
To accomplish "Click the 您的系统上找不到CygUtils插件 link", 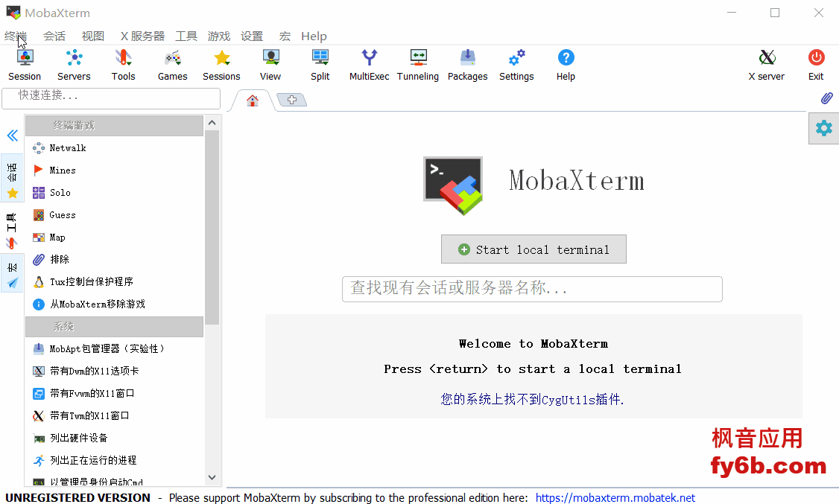I will click(533, 399).
